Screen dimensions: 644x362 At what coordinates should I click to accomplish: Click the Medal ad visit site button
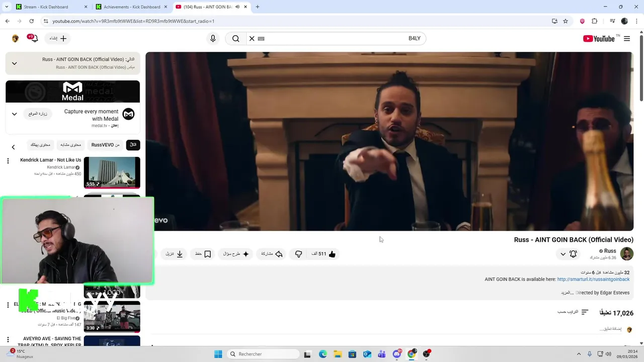38,114
